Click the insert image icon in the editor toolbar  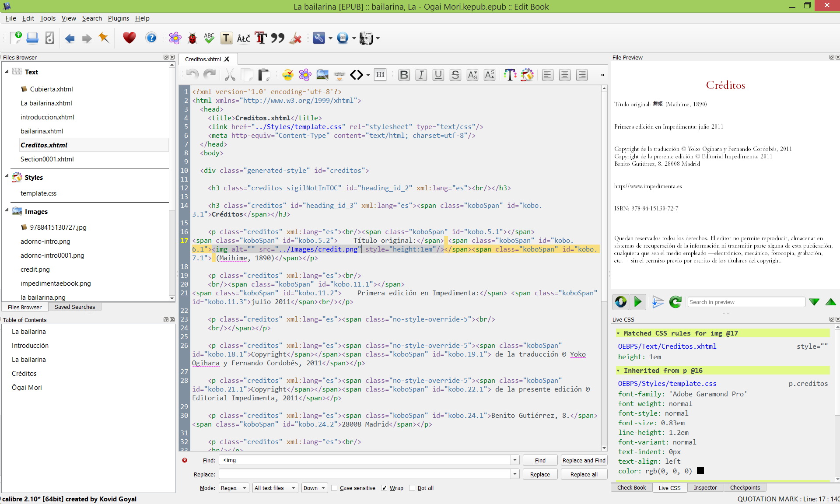point(322,75)
